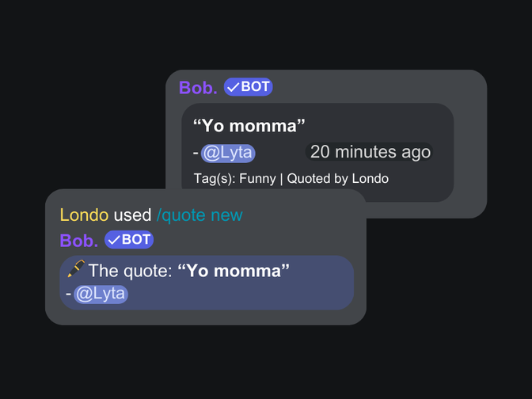The image size is (532, 399).
Task: Click "Quoted by Londo" in the embed footer
Action: pyautogui.click(x=338, y=178)
